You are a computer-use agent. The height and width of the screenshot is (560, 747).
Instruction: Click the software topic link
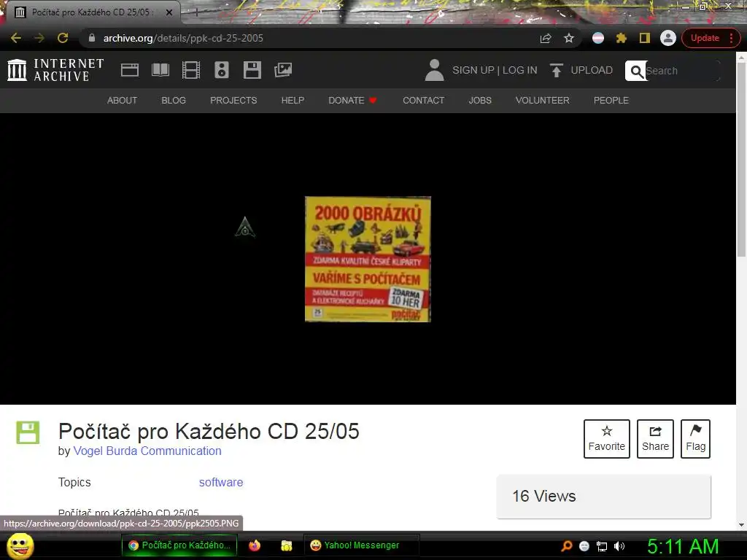pos(221,483)
